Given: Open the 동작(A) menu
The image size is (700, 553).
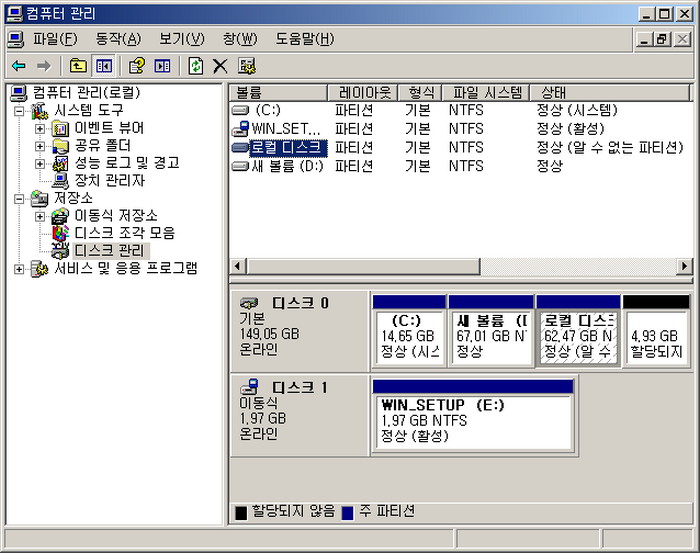Looking at the screenshot, I should pos(118,39).
